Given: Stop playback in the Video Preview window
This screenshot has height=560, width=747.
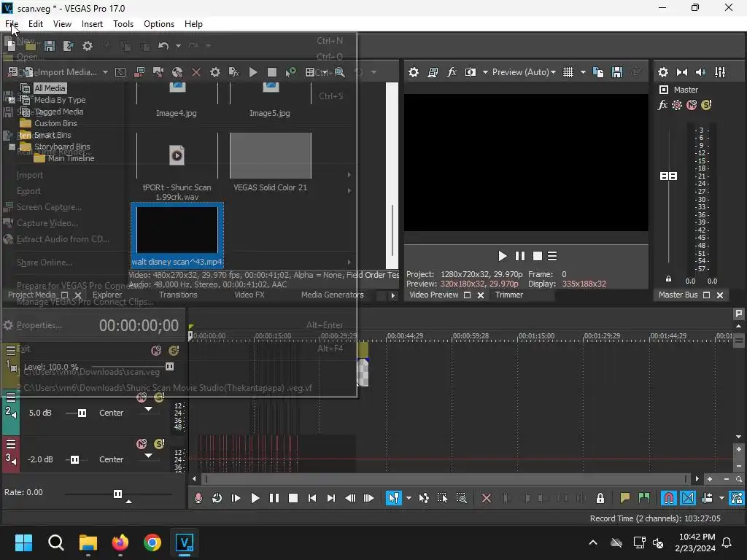Looking at the screenshot, I should [538, 256].
